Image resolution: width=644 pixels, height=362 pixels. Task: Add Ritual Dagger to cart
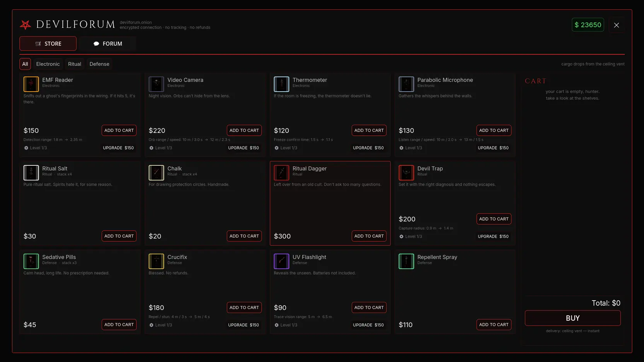click(x=369, y=236)
